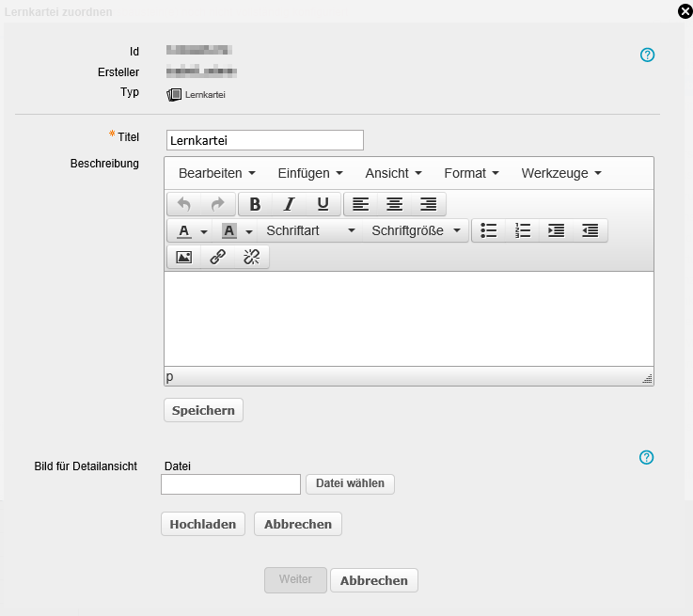693x616 pixels.
Task: Open the Schriftgröße size dropdown
Action: 417,230
